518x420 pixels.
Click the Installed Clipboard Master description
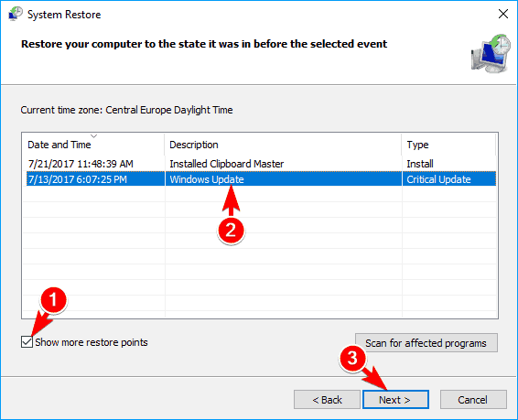click(227, 164)
